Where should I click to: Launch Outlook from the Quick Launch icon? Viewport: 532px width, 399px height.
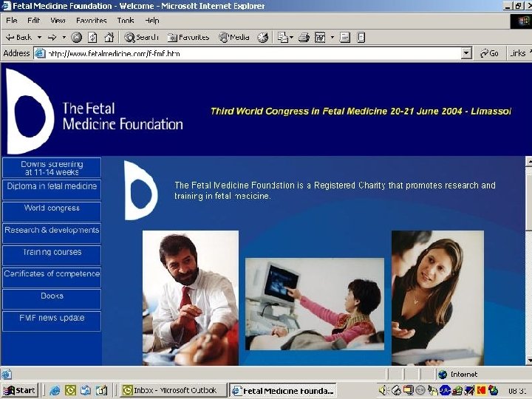click(70, 391)
